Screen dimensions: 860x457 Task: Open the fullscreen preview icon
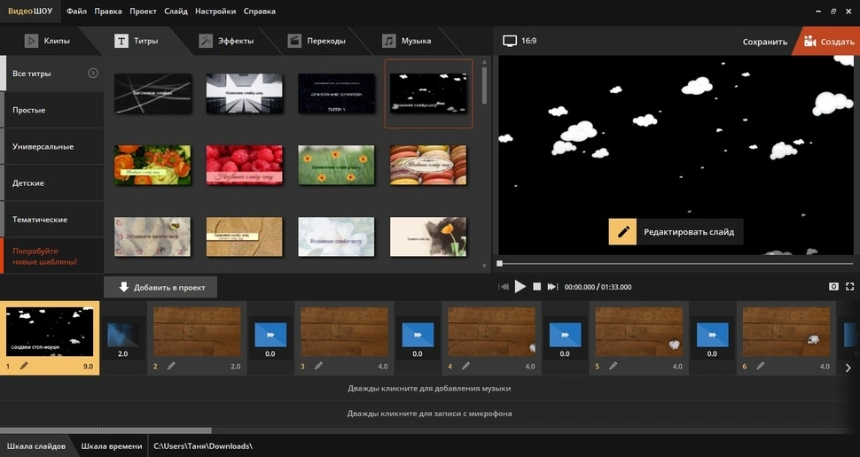850,286
